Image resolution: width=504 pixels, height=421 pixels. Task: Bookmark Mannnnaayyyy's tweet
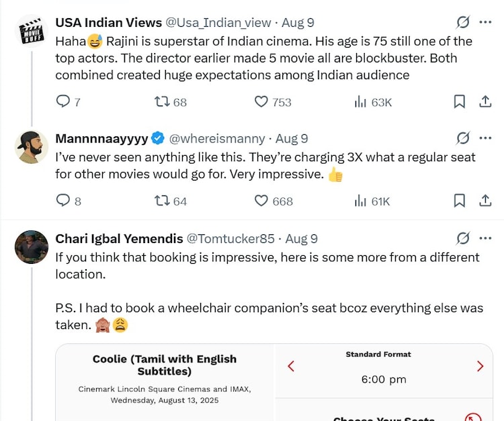pyautogui.click(x=460, y=201)
